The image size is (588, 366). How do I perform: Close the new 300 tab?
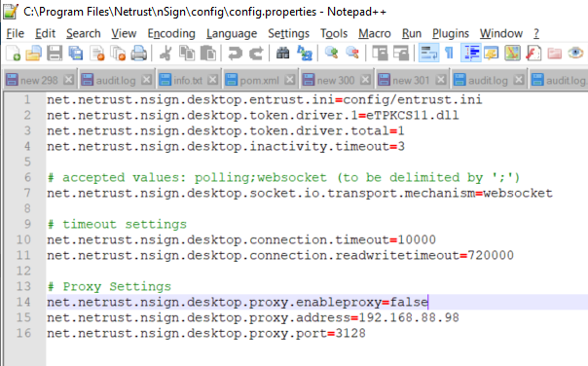click(365, 80)
